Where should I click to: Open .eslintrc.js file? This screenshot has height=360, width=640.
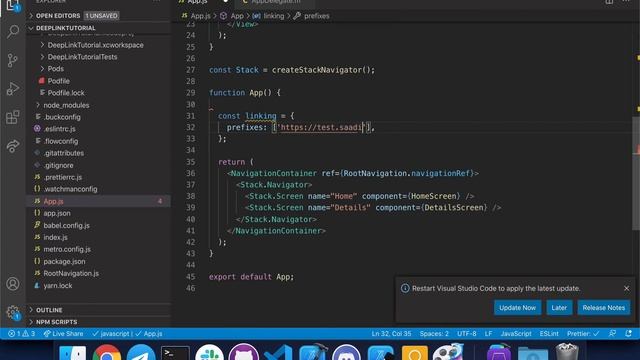[x=59, y=129]
